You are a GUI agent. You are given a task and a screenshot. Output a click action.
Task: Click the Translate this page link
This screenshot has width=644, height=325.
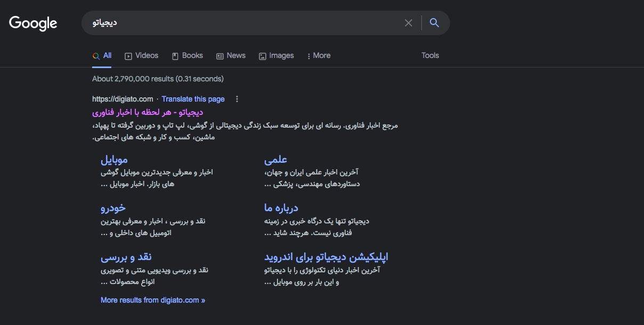pyautogui.click(x=193, y=99)
